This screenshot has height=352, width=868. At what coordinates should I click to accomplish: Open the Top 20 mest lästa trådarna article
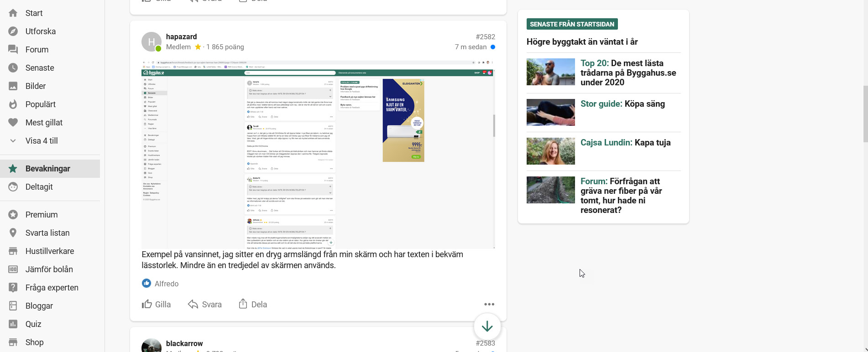[x=628, y=72]
